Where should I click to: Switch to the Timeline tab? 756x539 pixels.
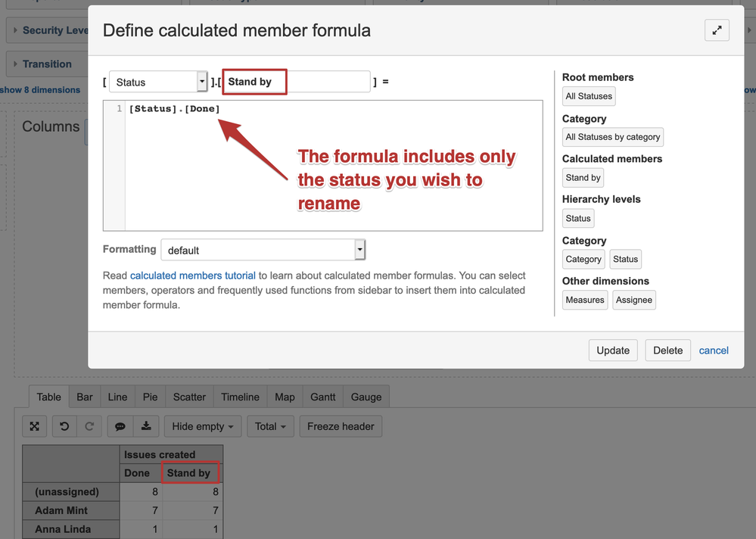pos(240,397)
